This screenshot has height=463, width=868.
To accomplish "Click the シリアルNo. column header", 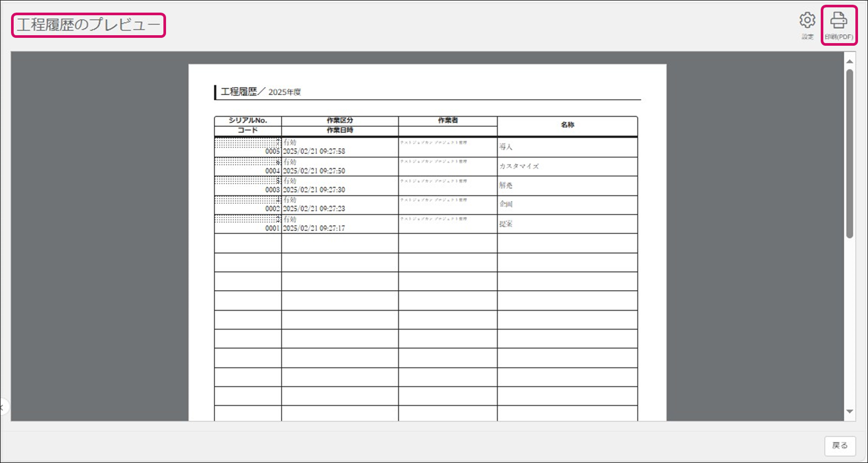I will (247, 120).
